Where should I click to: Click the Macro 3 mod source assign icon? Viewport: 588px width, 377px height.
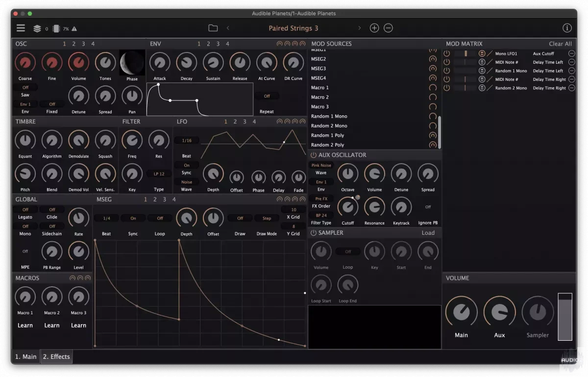click(433, 107)
